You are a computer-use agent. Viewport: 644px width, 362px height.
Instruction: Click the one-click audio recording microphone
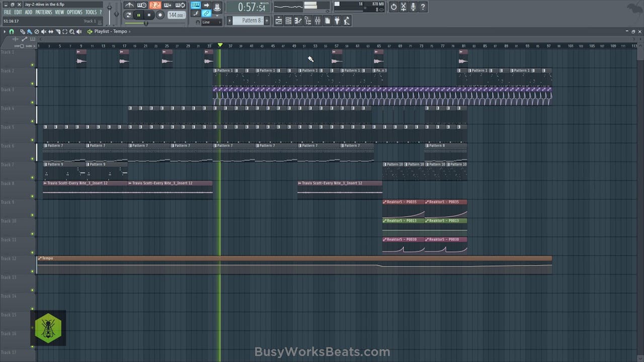413,7
